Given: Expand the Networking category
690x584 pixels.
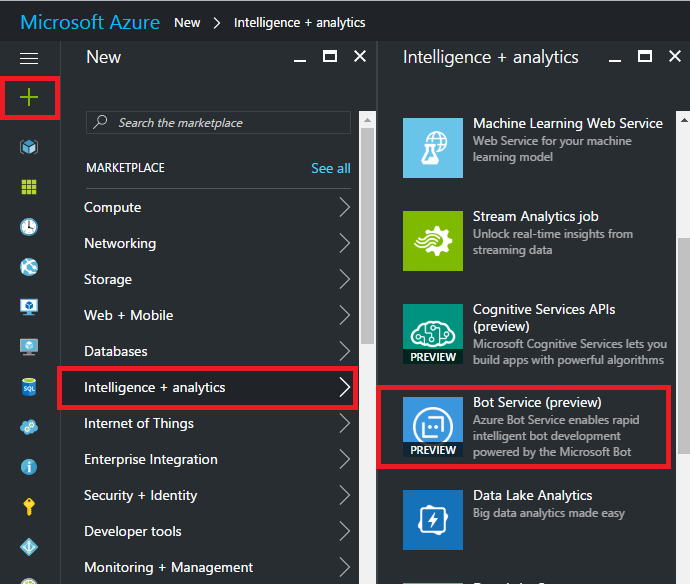Looking at the screenshot, I should (217, 244).
